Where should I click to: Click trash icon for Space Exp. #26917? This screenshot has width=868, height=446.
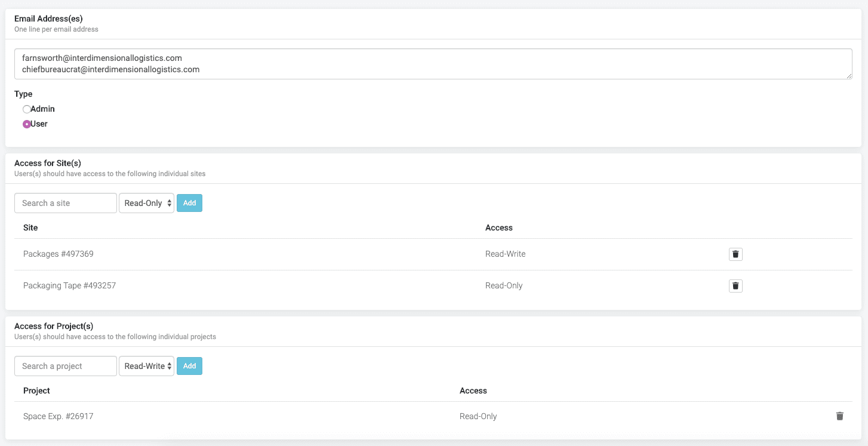coord(839,416)
